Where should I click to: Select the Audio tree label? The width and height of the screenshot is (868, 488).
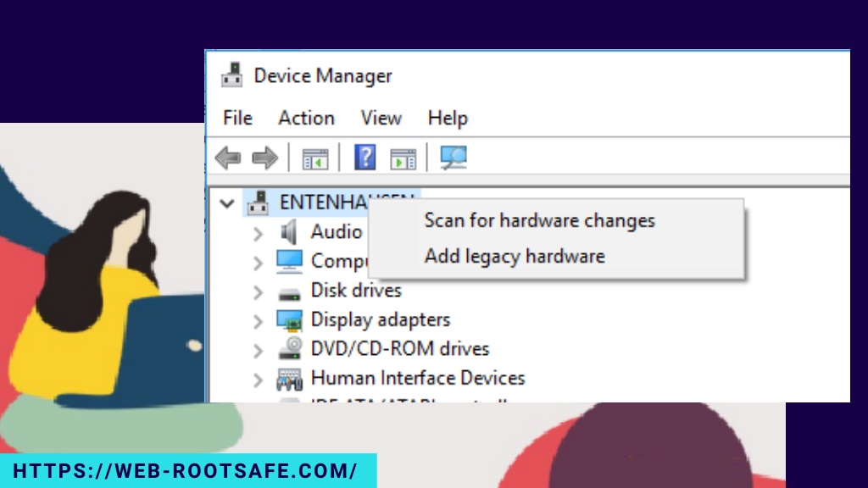(337, 232)
